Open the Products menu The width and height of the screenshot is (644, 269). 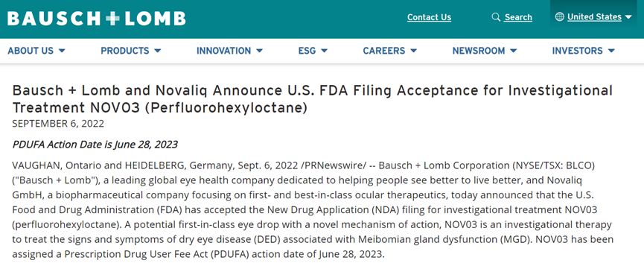pos(125,51)
